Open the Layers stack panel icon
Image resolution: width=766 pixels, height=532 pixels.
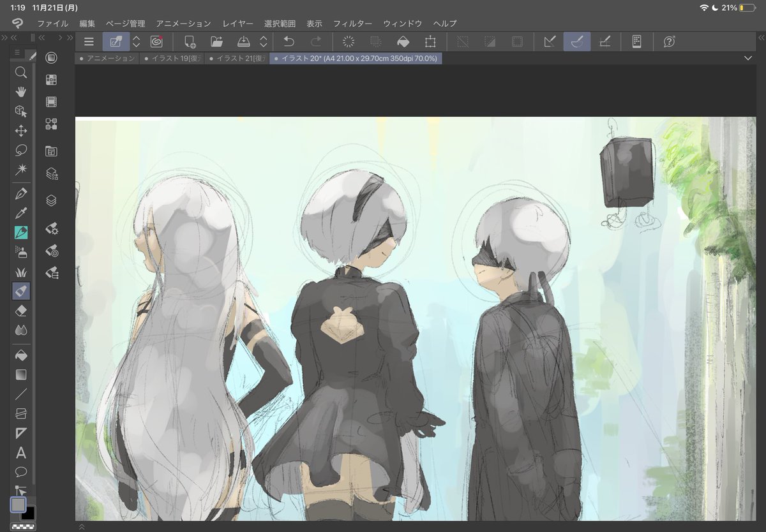[x=52, y=200]
